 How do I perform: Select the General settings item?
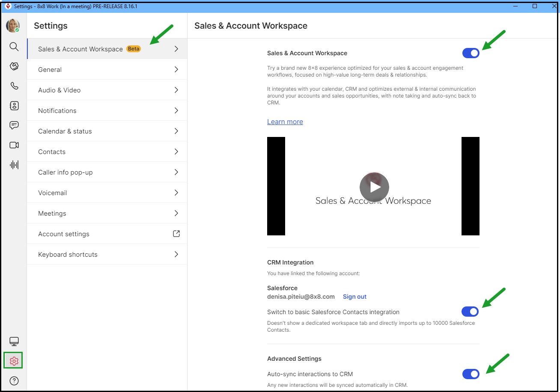coord(107,69)
